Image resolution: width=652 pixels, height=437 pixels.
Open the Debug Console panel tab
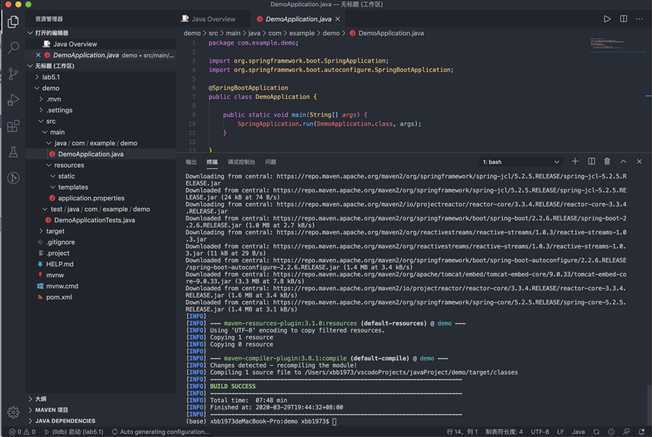tap(241, 162)
